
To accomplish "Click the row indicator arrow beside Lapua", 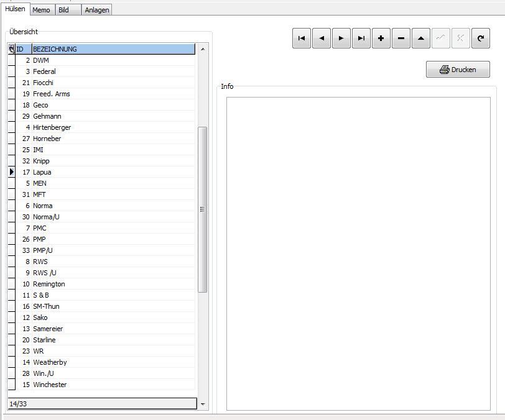I will point(12,172).
